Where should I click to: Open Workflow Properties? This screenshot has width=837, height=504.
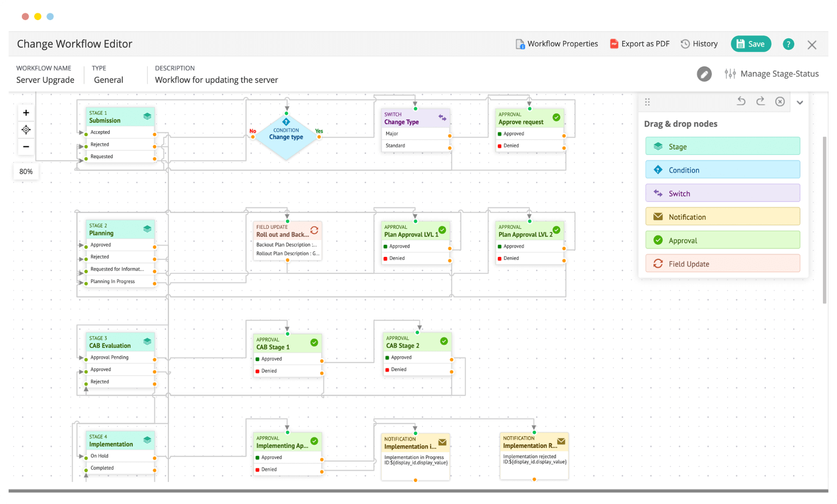(556, 43)
